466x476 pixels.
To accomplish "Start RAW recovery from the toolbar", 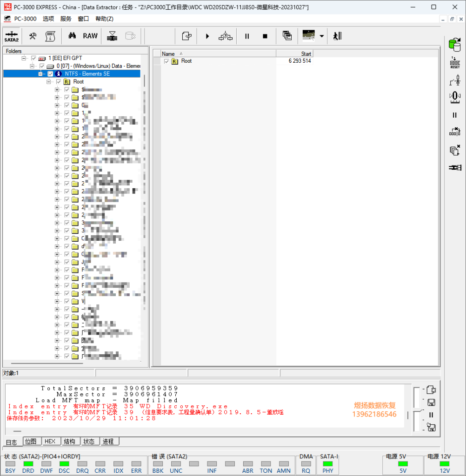I will 90,36.
